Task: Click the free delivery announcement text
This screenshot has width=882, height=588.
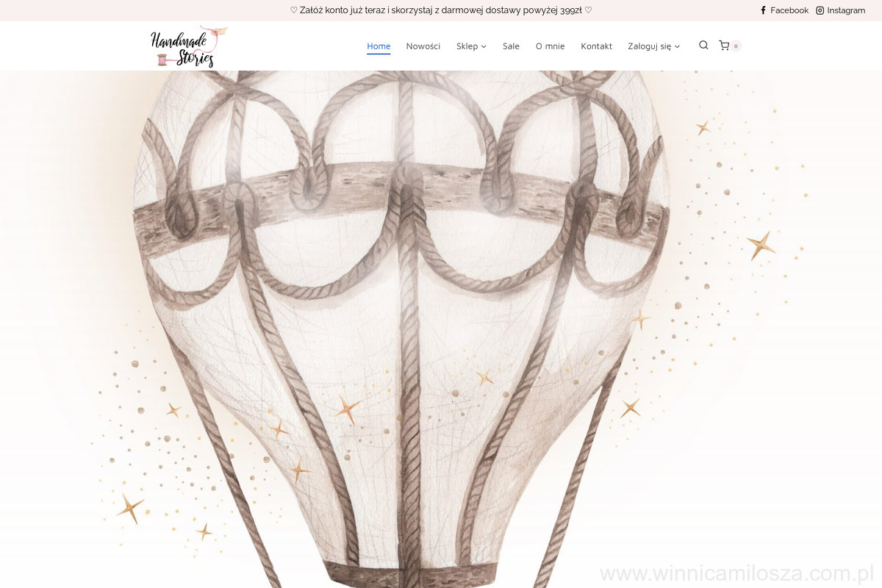Action: point(441,10)
